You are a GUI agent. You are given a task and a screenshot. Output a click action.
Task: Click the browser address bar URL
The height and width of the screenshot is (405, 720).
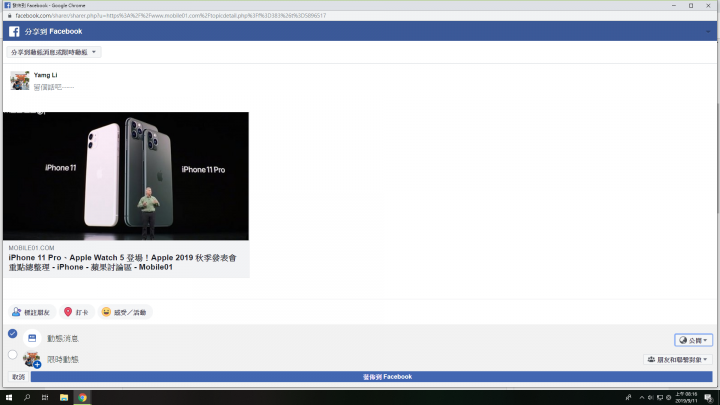(x=171, y=16)
